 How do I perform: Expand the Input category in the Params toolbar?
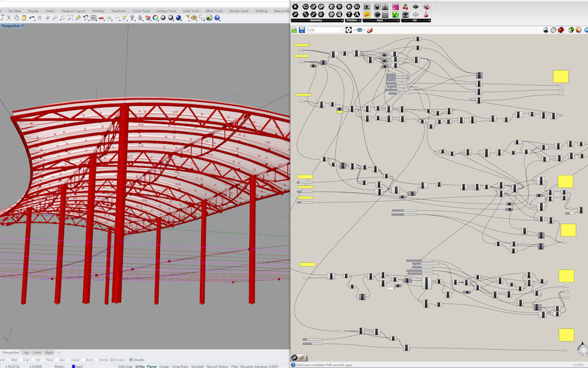379,19
